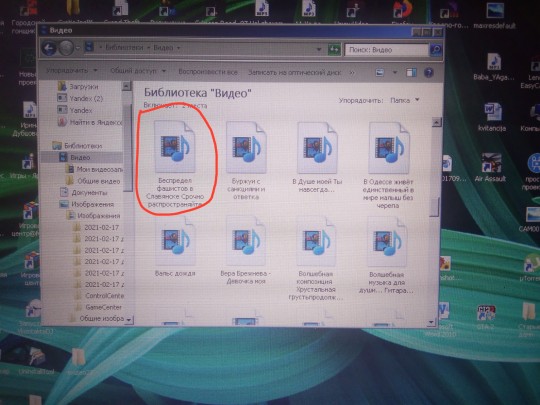The width and height of the screenshot is (540, 405).
Task: Select the "Вальс дождя" video file
Action: 175,247
